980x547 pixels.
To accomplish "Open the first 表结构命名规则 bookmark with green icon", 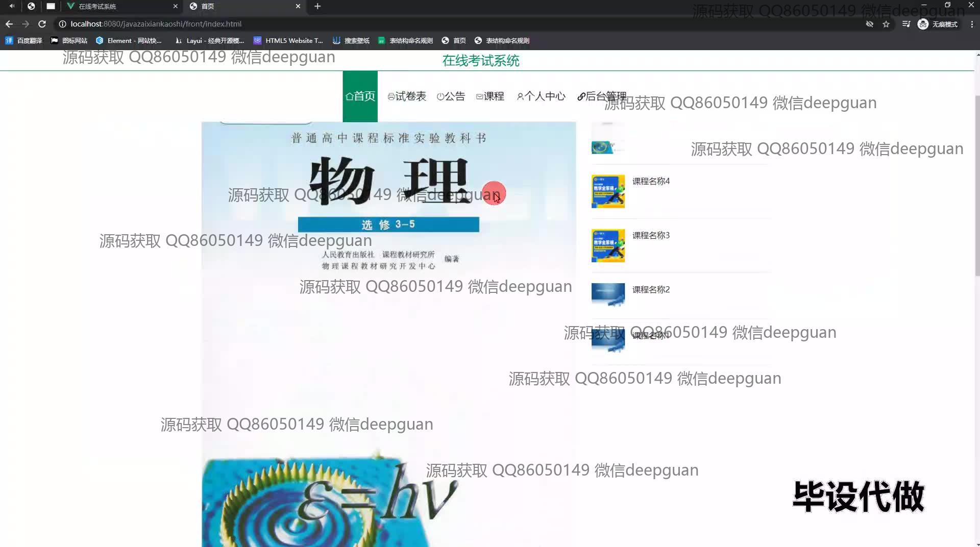I will click(x=405, y=40).
